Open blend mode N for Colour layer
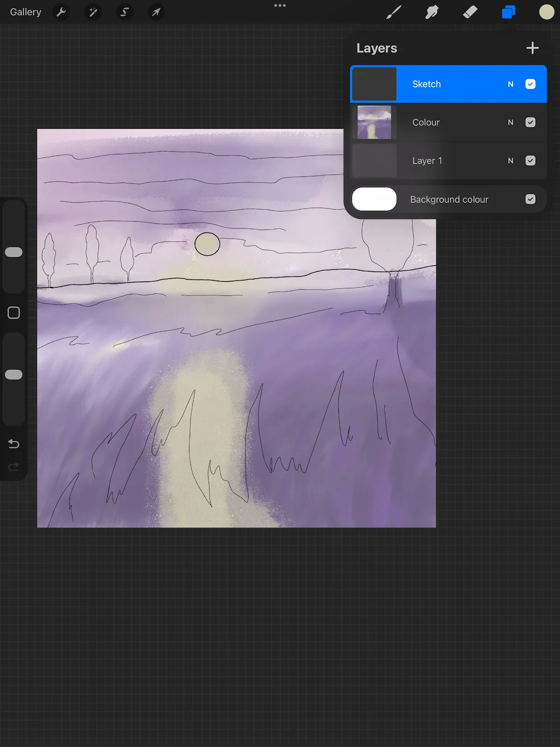Image resolution: width=560 pixels, height=747 pixels. [511, 122]
